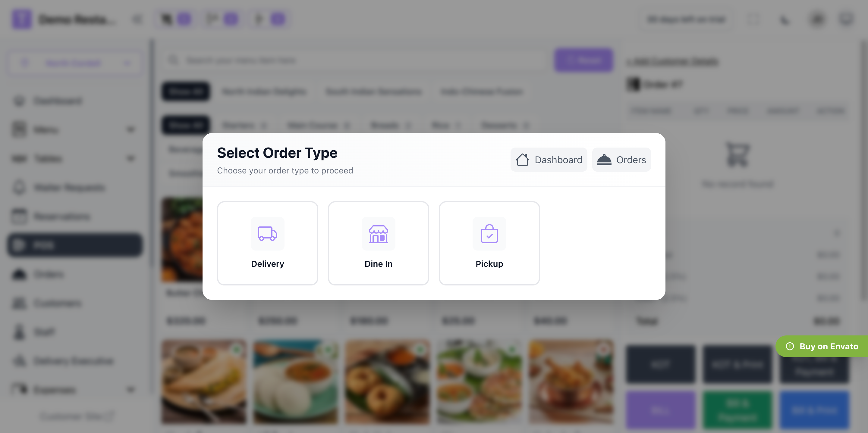
Task: Select POS in the sidebar menu
Action: [x=74, y=245]
